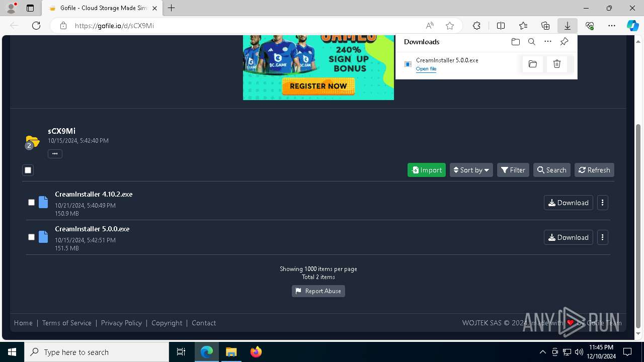
Task: Click the Report Abuse button
Action: [318, 291]
